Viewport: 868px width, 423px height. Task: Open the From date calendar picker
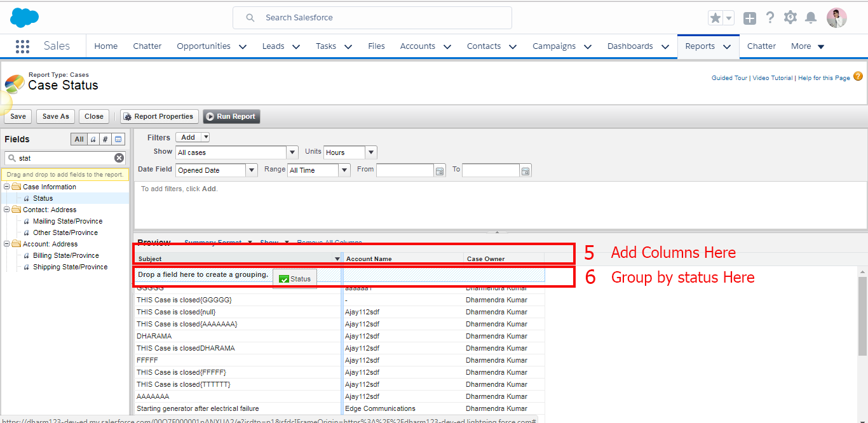coord(440,170)
